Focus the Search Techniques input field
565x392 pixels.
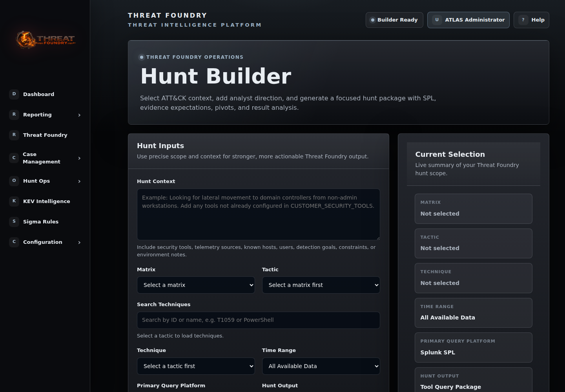click(259, 320)
